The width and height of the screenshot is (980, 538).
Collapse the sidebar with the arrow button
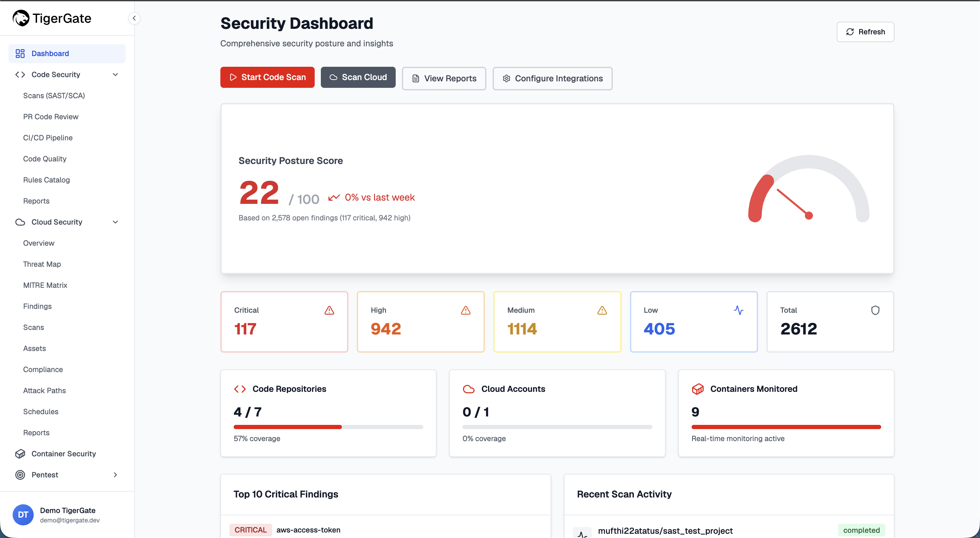pos(134,18)
